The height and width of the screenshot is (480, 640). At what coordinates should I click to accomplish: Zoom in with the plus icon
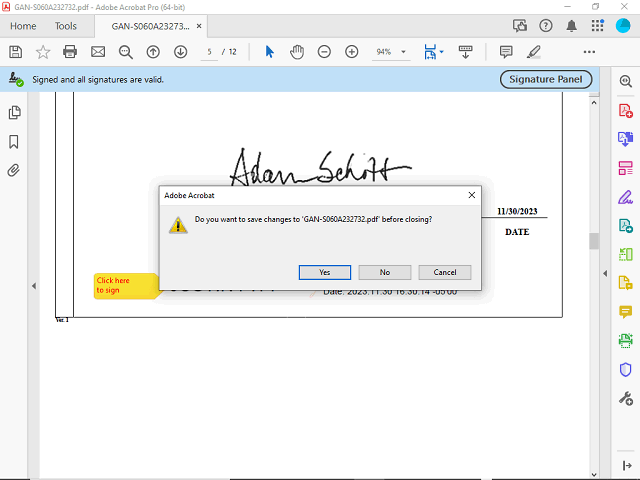pos(351,52)
